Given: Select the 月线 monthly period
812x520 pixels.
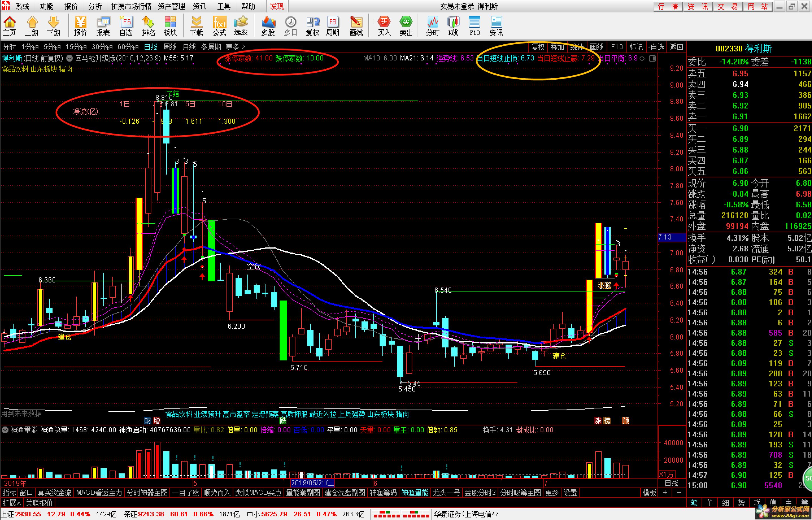Looking at the screenshot, I should tap(189, 47).
